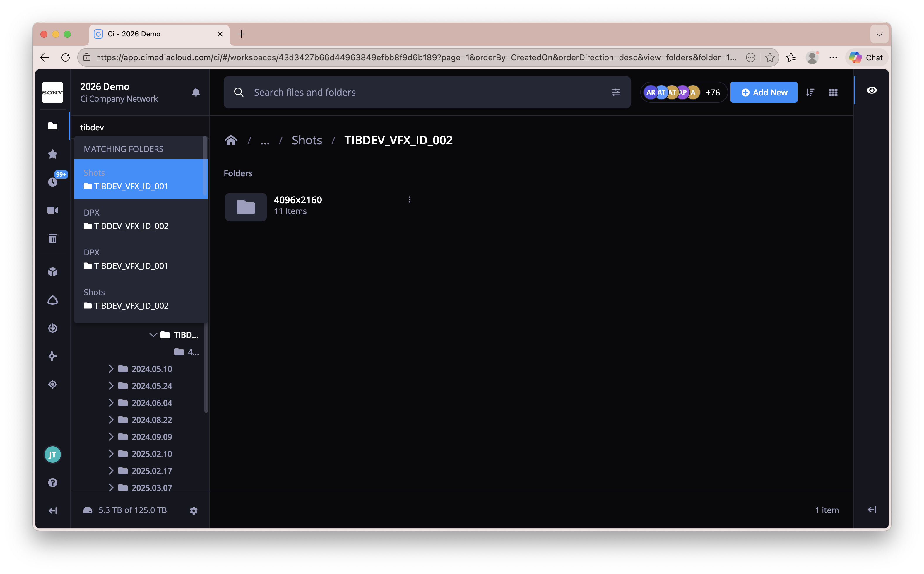Switch to grid view icon
924x574 pixels.
click(x=833, y=93)
